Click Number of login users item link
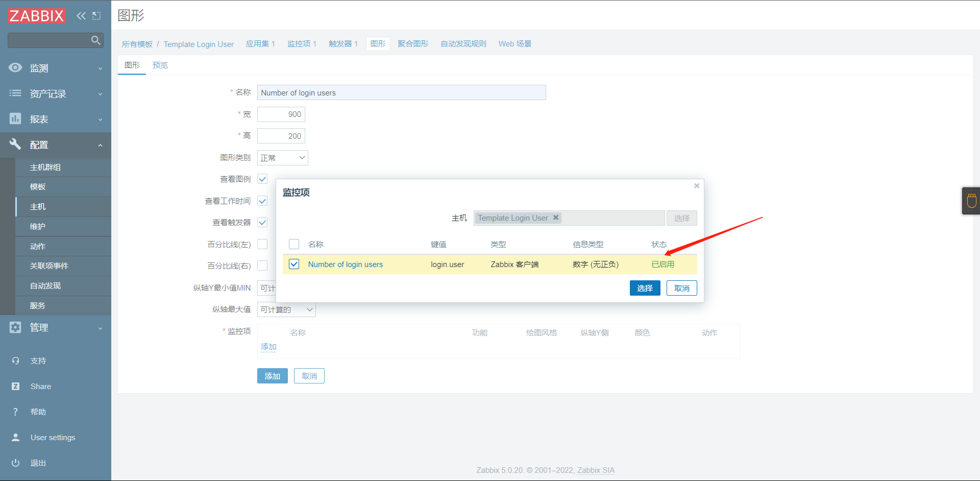980x481 pixels. click(x=346, y=264)
